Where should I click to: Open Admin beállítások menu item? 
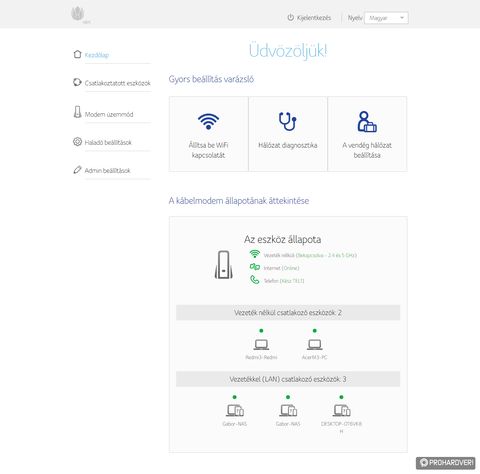(107, 170)
